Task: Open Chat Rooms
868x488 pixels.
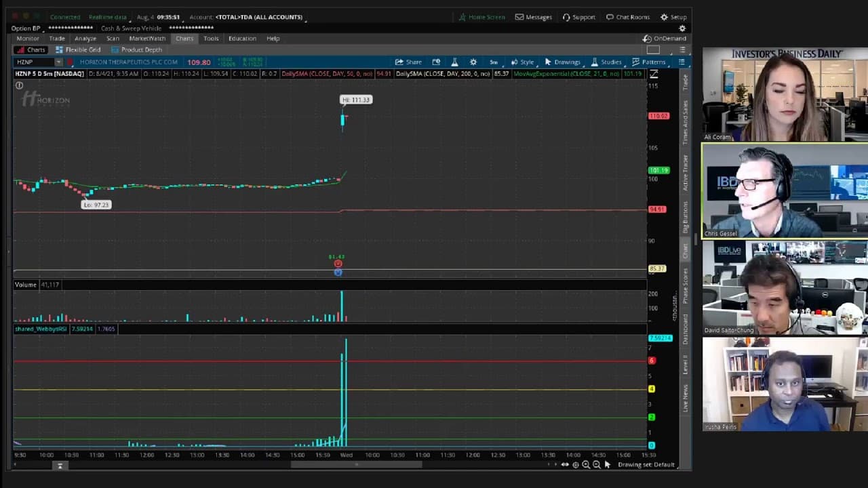Action: point(627,17)
